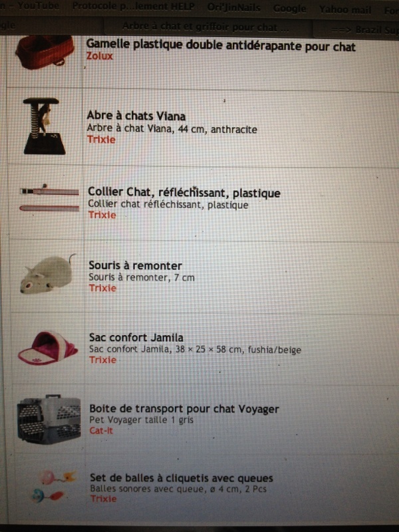The image size is (399, 532).
Task: Click the Cat-It brand link
Action: [101, 430]
